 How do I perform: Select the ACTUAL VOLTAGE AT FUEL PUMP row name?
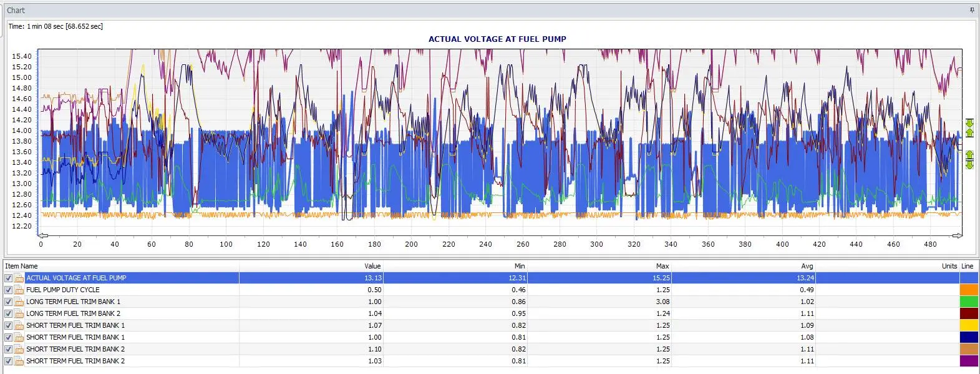click(76, 278)
